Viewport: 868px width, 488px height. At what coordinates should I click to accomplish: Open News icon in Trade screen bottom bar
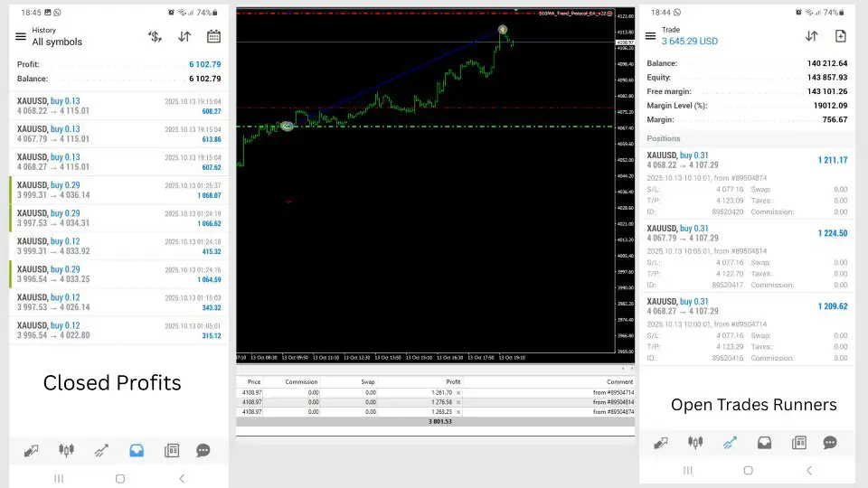pyautogui.click(x=798, y=443)
